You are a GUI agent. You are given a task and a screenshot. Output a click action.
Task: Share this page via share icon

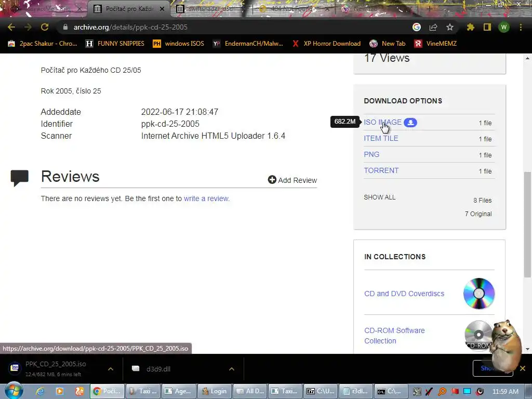tap(433, 27)
